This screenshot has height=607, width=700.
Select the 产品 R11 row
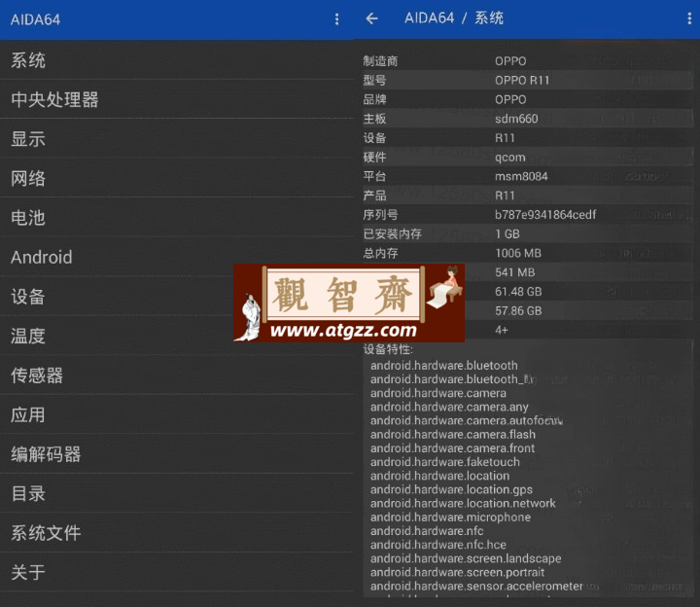pos(528,196)
